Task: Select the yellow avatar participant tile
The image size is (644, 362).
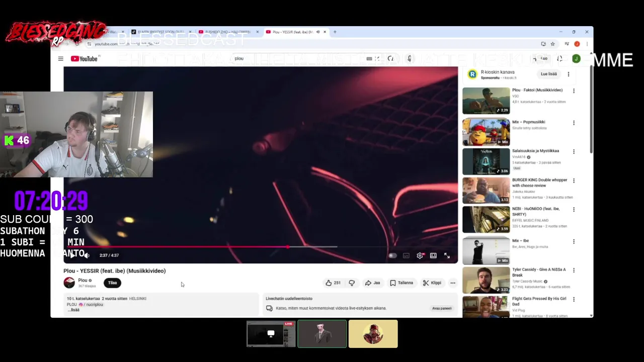Action: pos(373,334)
